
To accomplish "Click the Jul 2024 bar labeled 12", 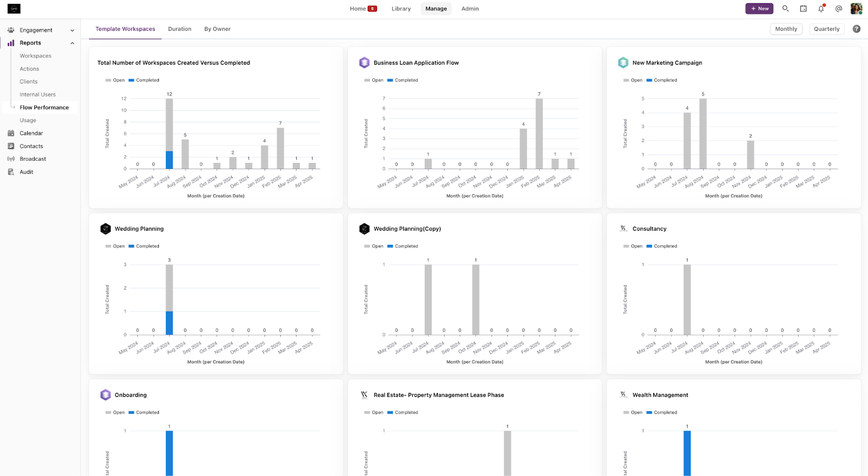I will click(x=169, y=134).
